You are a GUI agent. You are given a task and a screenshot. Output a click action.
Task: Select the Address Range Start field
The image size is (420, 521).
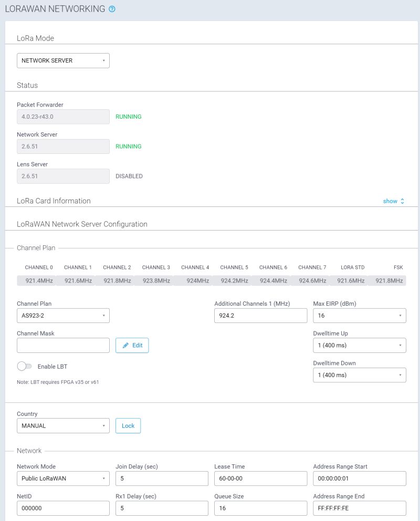[x=359, y=478]
